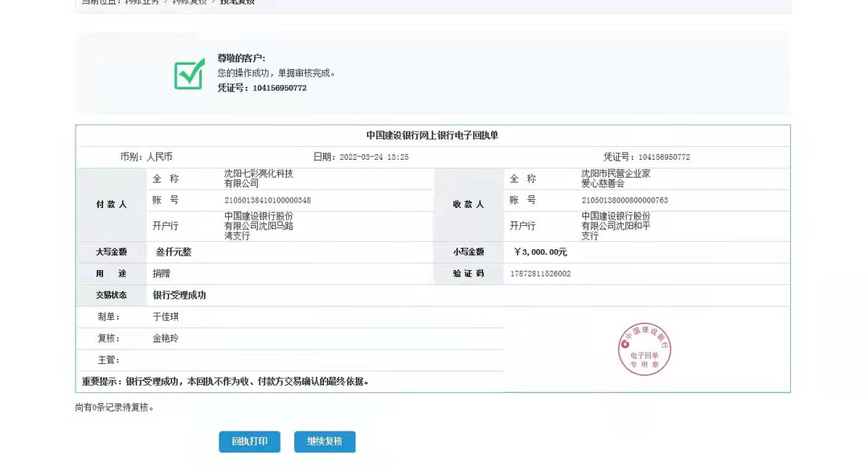Select the receipt title 中国建设银行网上银行电子回执单
Image resolution: width=868 pixels, height=470 pixels.
click(x=432, y=136)
